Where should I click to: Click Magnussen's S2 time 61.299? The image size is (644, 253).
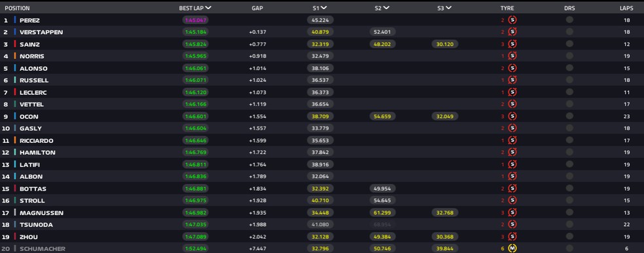(382, 212)
